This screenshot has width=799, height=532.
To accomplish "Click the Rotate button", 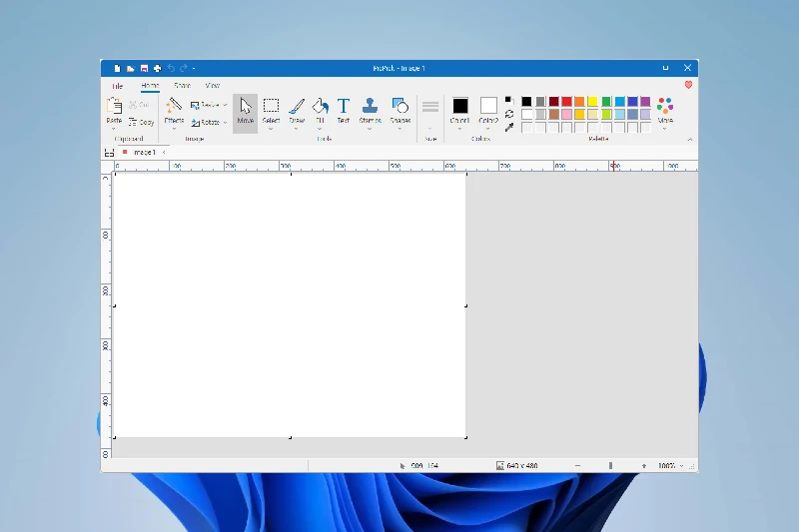I will (x=206, y=122).
